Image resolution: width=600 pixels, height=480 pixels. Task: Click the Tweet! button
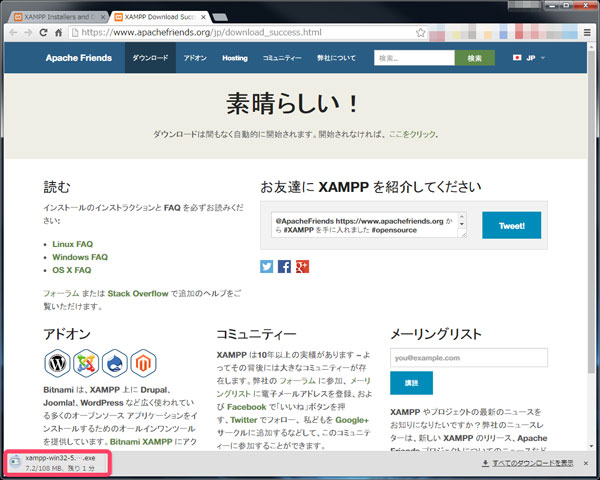[x=512, y=225]
